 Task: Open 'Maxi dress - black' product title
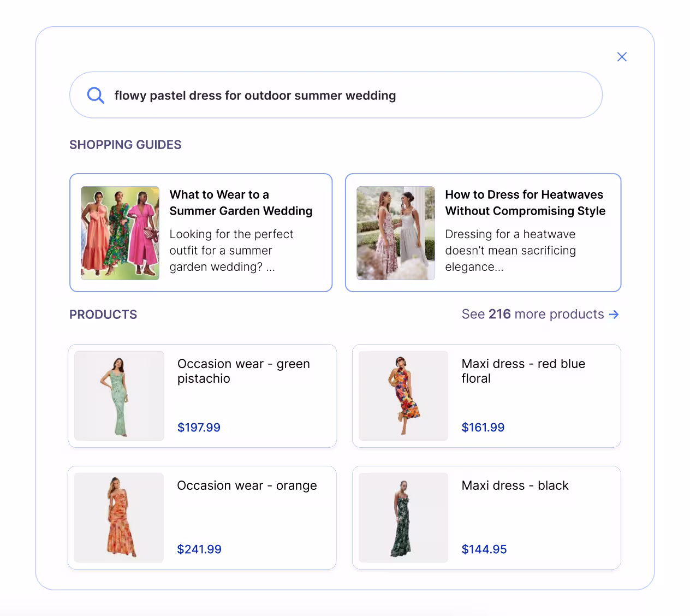[x=515, y=485]
